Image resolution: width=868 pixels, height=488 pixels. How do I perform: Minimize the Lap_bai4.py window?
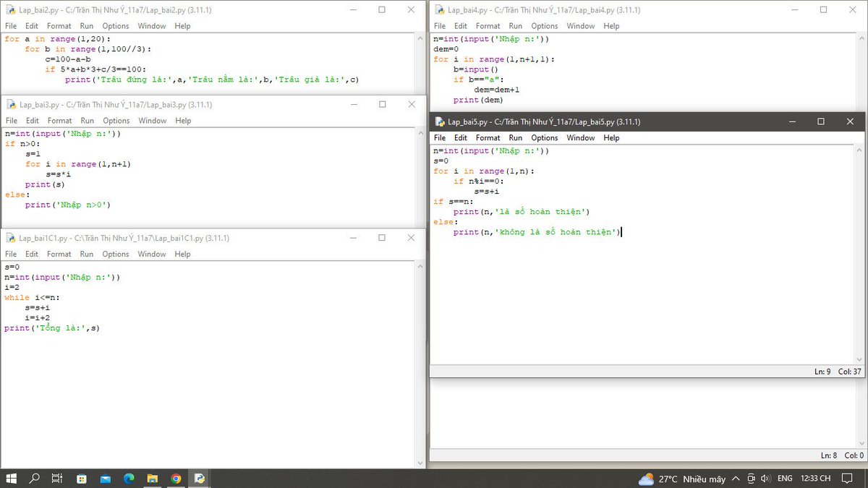(793, 10)
